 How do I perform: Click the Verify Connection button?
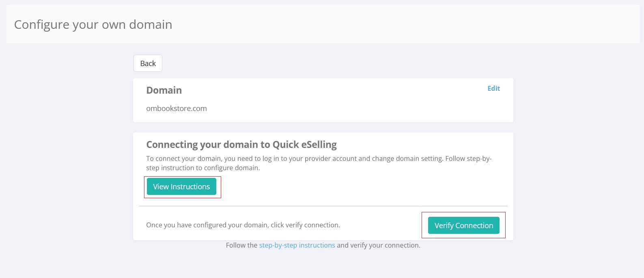[463, 225]
